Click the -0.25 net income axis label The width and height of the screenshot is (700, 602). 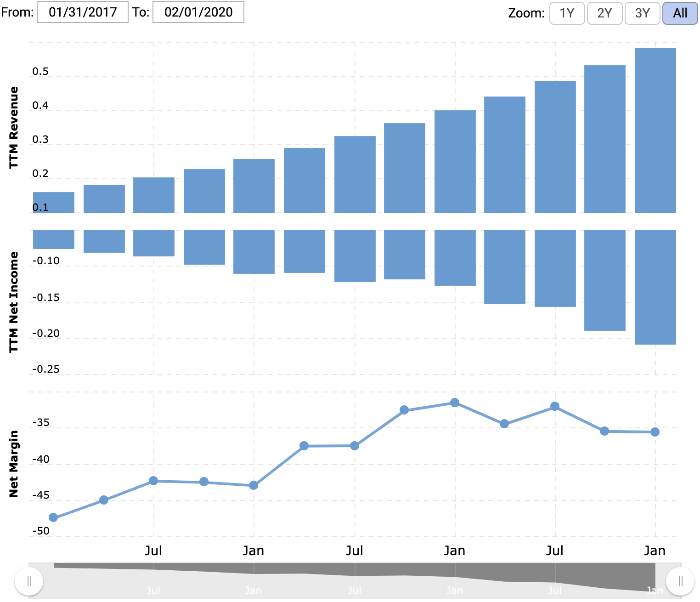point(45,369)
